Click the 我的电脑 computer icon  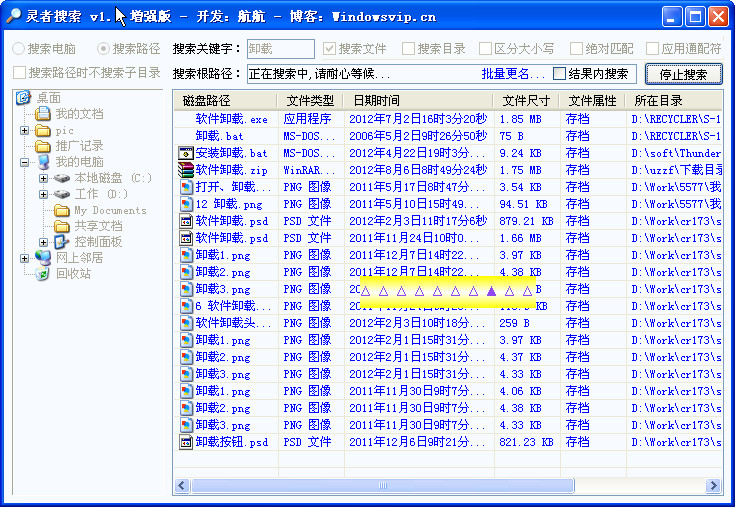click(43, 162)
